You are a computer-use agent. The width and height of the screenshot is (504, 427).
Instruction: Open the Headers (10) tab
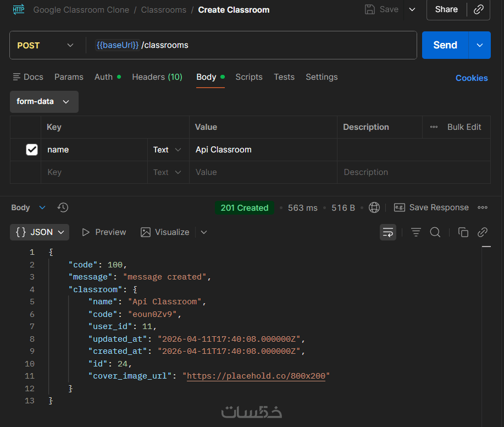tap(157, 77)
